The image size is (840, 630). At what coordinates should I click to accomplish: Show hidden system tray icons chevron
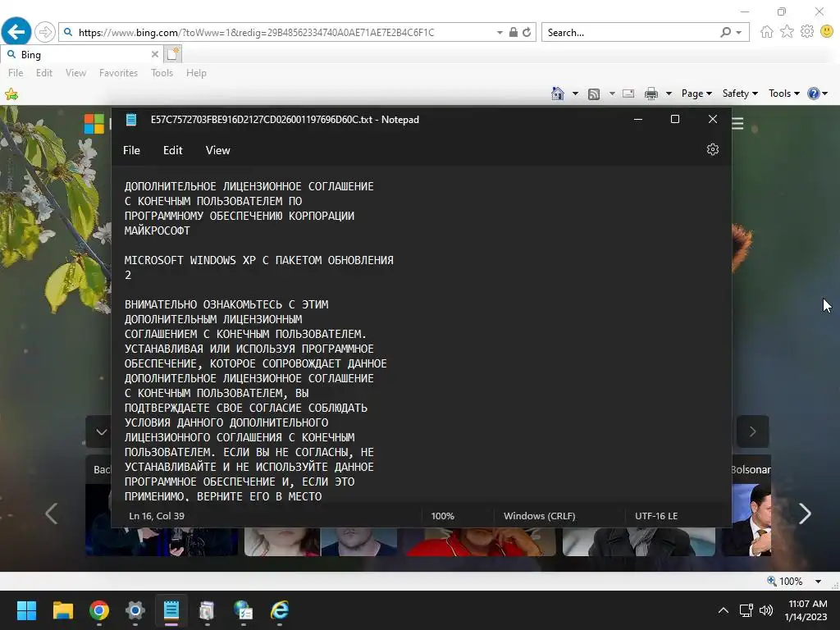tap(724, 610)
